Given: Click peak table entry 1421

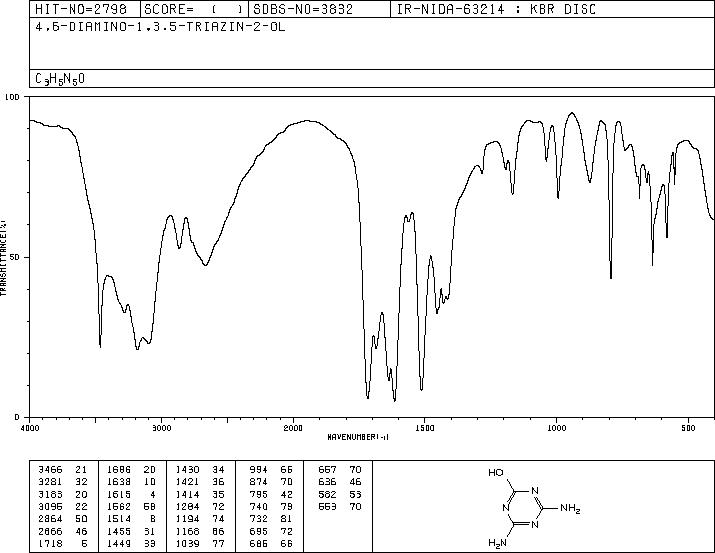Looking at the screenshot, I should tap(187, 482).
